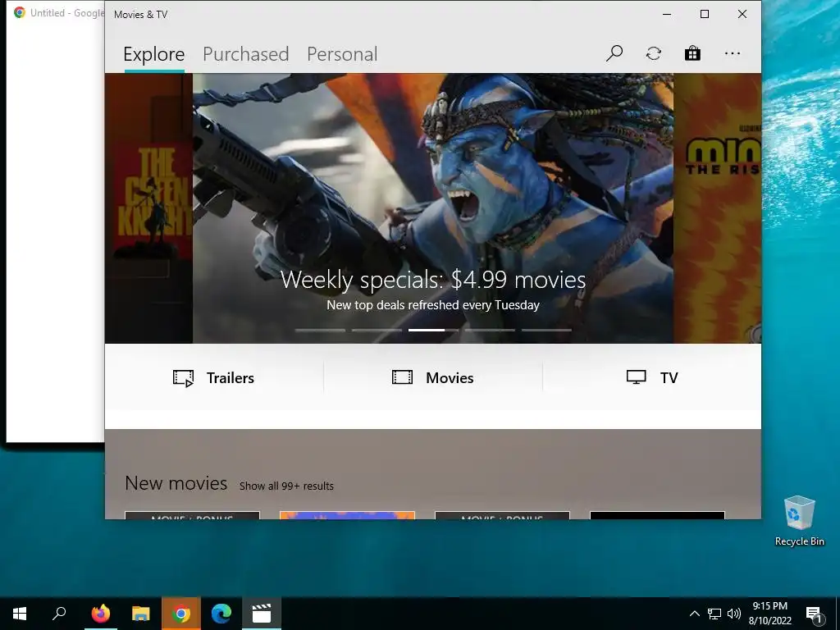Show hidden system tray icons

(694, 614)
